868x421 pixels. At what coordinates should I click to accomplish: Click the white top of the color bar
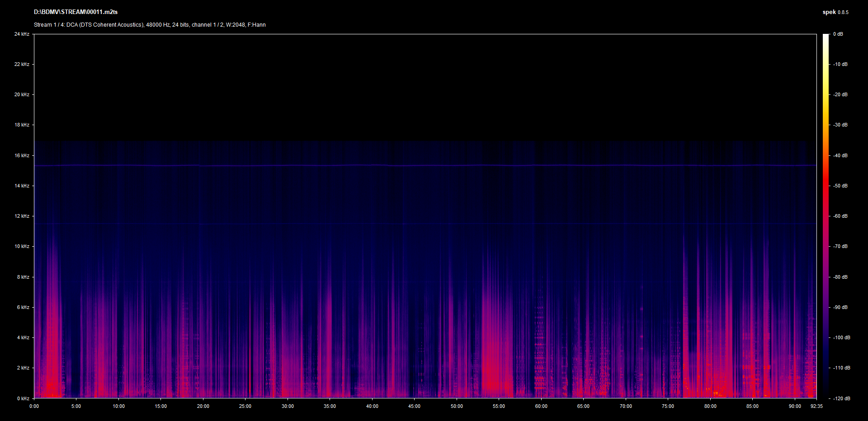[x=826, y=37]
